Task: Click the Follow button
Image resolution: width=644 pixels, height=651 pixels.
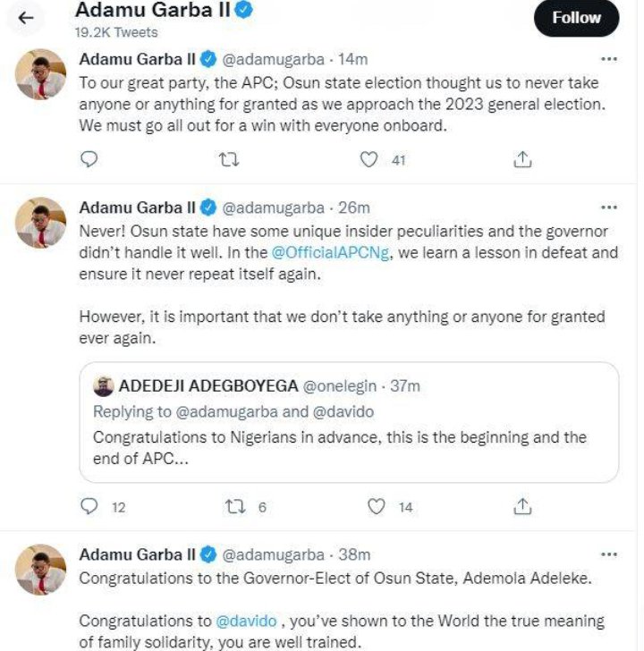Action: (x=576, y=18)
